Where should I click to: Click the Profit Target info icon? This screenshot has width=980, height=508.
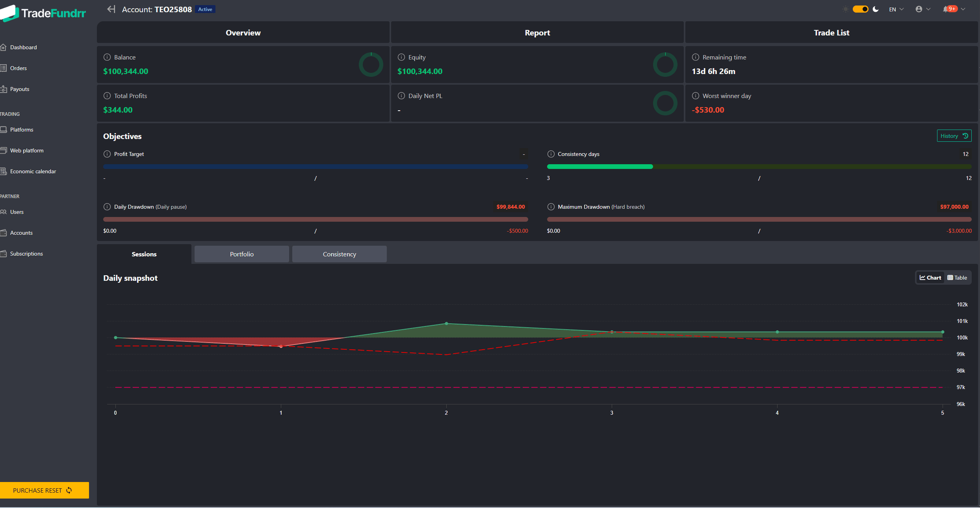point(107,154)
